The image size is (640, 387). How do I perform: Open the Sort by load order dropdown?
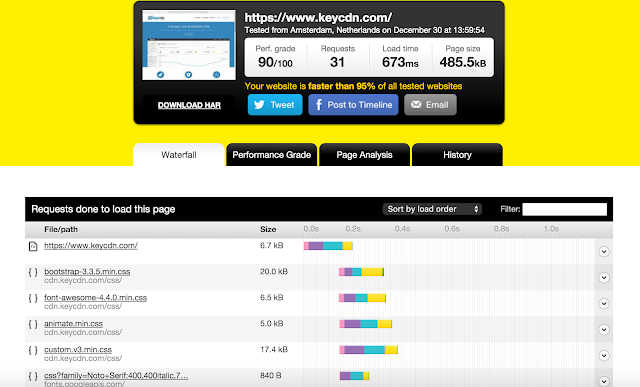point(432,209)
